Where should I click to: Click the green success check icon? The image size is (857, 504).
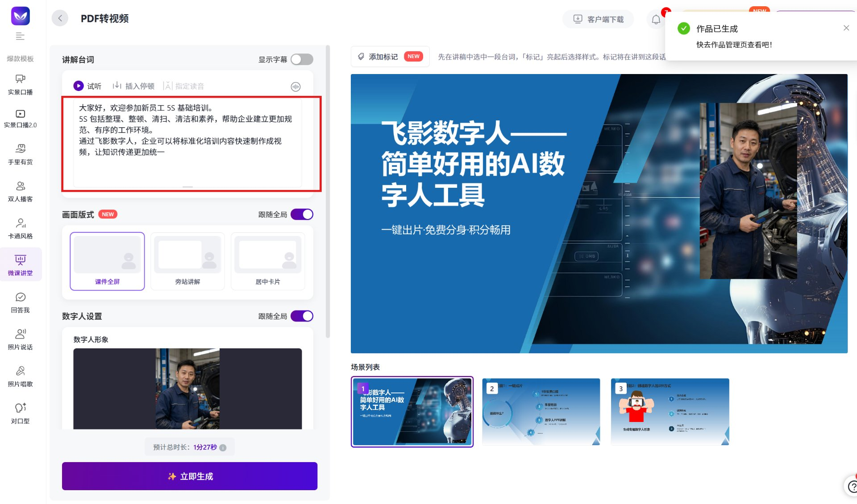(684, 29)
